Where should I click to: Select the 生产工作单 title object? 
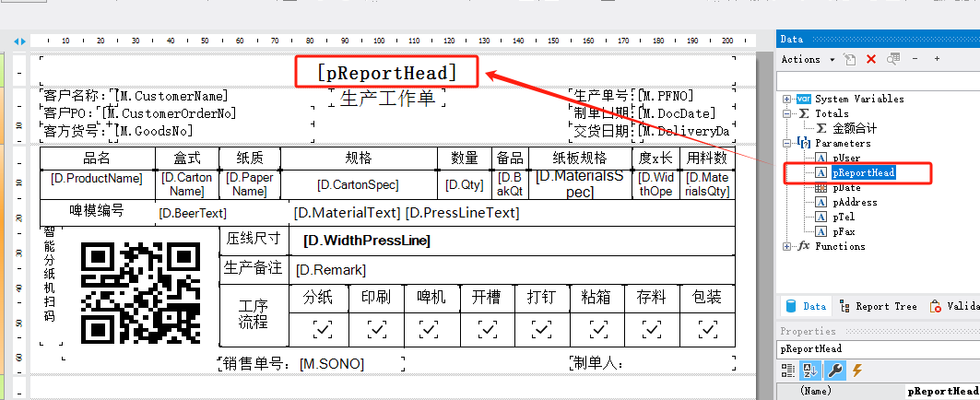tap(387, 99)
